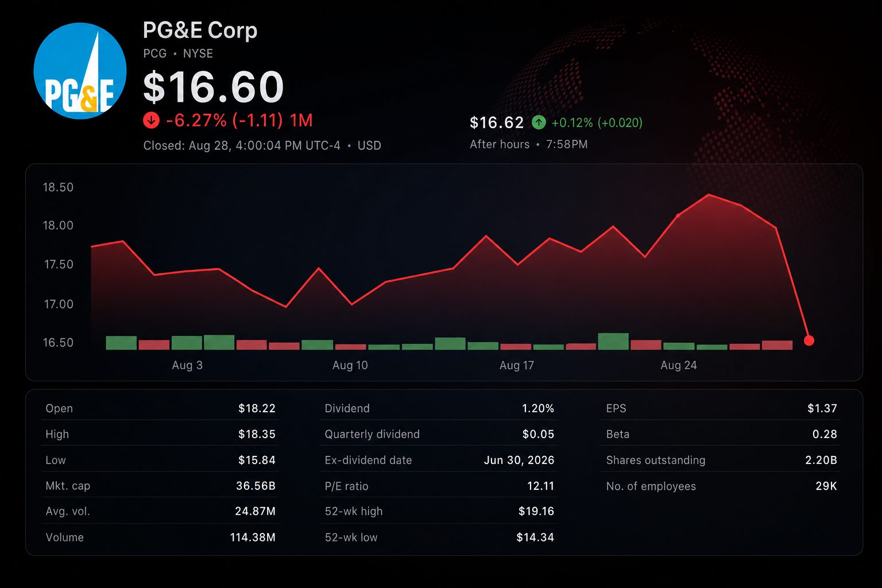Viewport: 882px width, 588px height.
Task: Click the Beta row label
Action: (618, 434)
